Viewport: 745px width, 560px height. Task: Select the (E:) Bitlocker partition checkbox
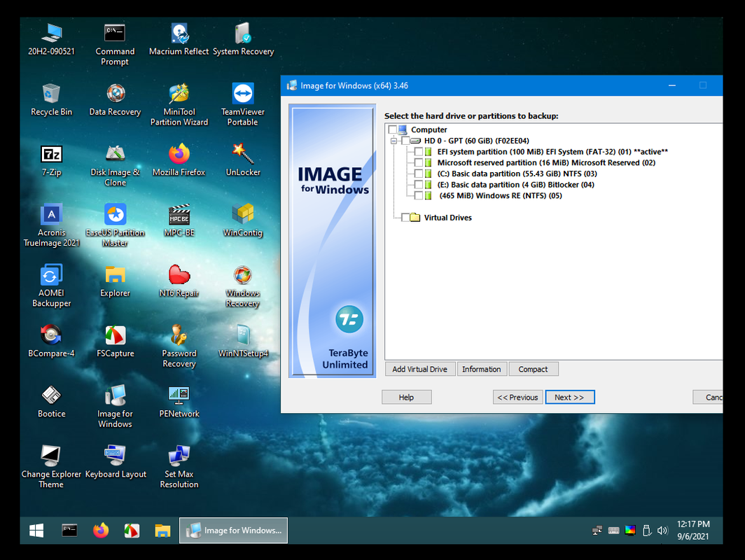(x=419, y=184)
